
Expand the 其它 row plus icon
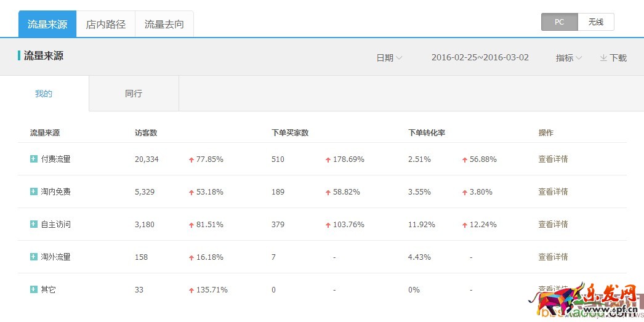coord(34,289)
